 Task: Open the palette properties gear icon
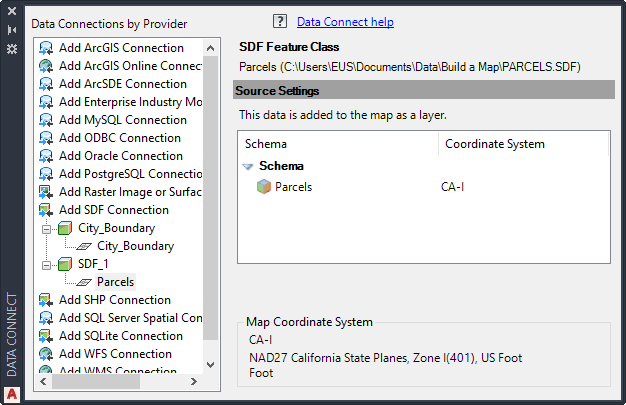click(12, 48)
